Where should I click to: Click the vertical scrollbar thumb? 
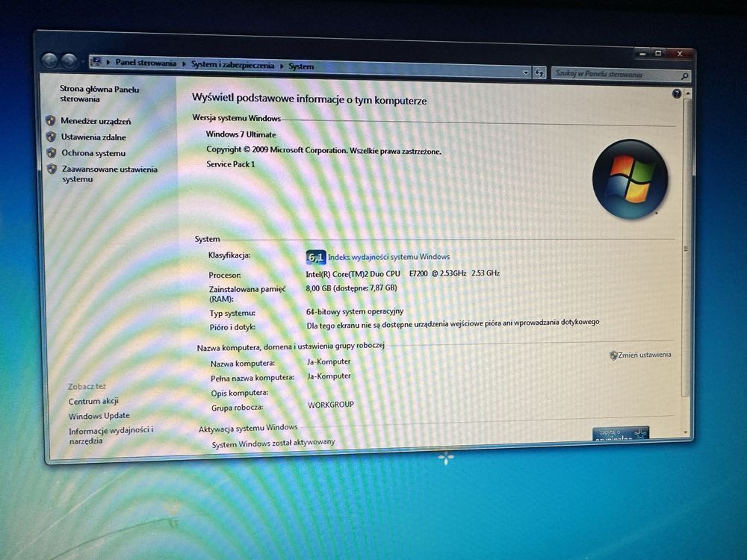point(686,248)
